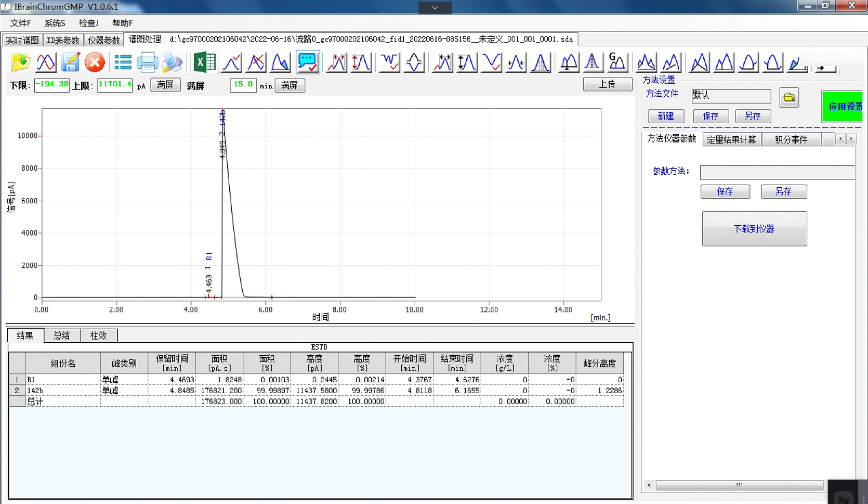
Task: Toggle the peak annotation speech bubble tool
Action: click(307, 62)
